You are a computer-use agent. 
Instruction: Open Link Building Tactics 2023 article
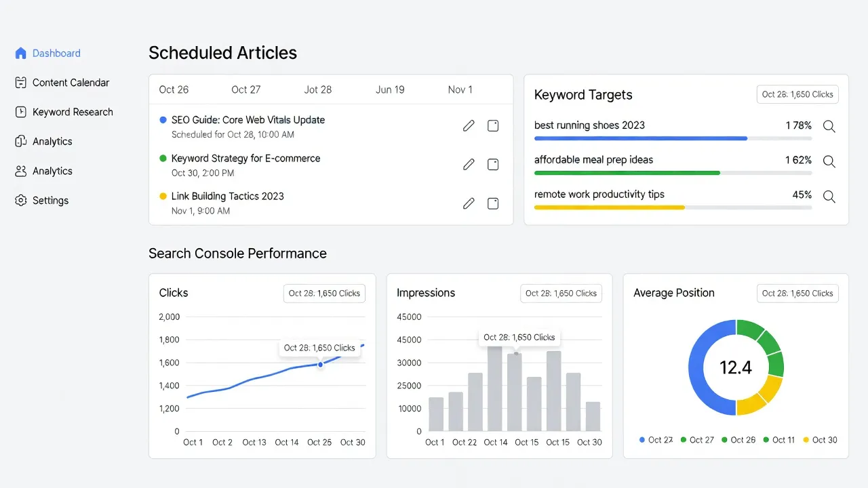coord(227,197)
